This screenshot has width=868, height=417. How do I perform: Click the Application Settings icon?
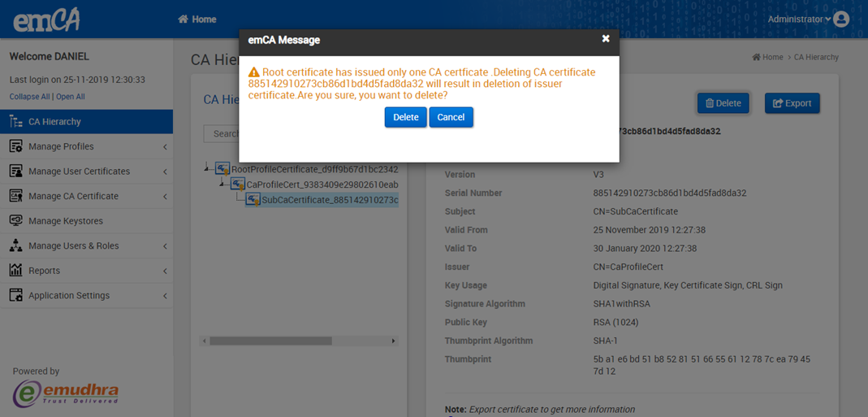pyautogui.click(x=15, y=296)
